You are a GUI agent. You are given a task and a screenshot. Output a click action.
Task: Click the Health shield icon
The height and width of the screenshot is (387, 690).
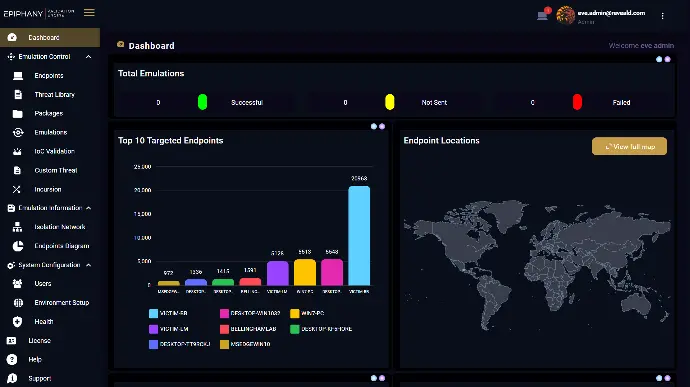tap(17, 322)
